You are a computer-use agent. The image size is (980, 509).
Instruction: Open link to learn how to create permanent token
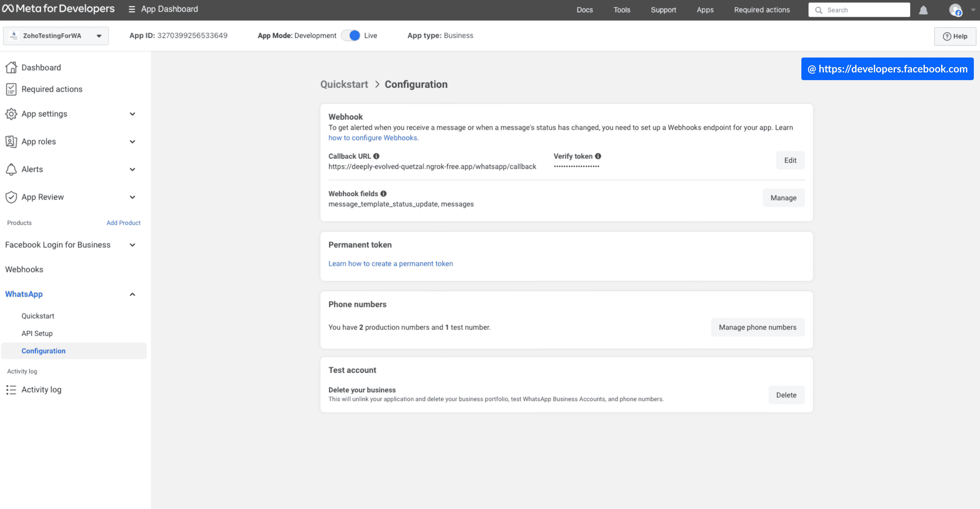(390, 263)
